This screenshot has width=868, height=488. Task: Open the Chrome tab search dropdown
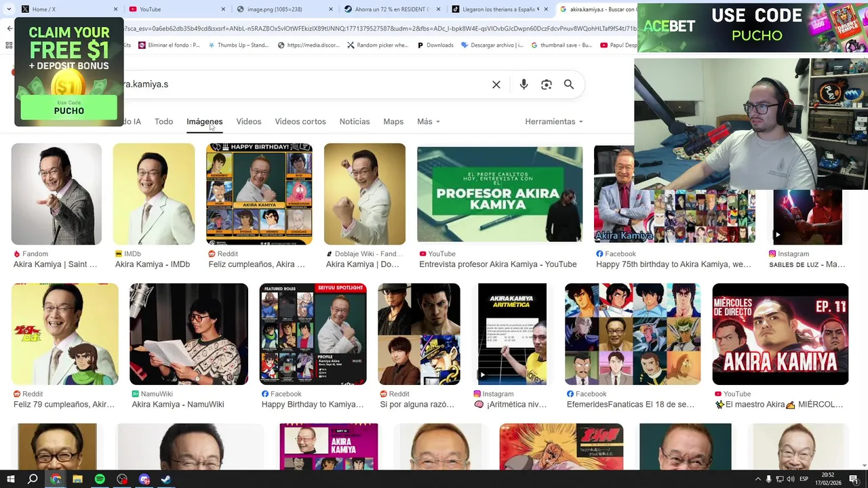(8, 9)
